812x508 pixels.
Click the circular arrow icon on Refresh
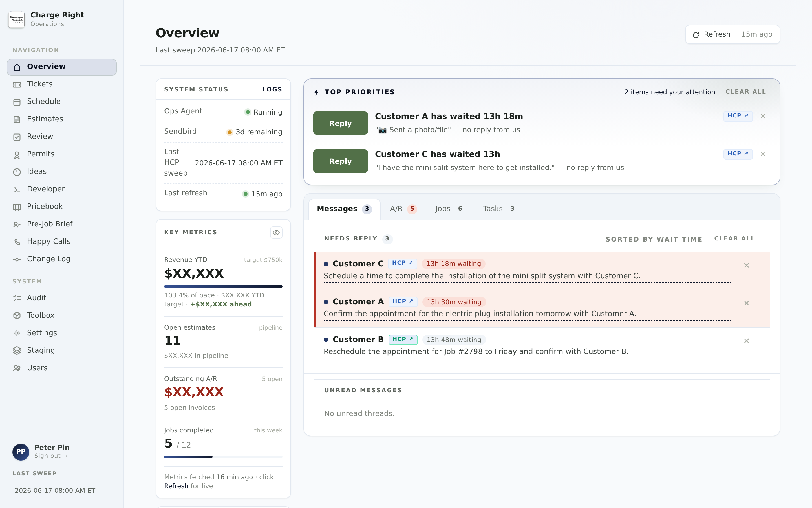coord(696,35)
